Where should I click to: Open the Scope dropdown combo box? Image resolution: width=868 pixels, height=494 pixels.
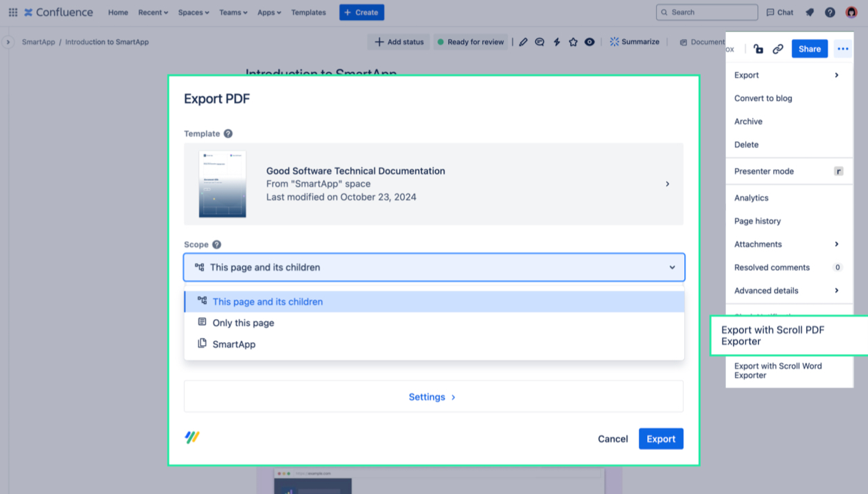(x=434, y=268)
